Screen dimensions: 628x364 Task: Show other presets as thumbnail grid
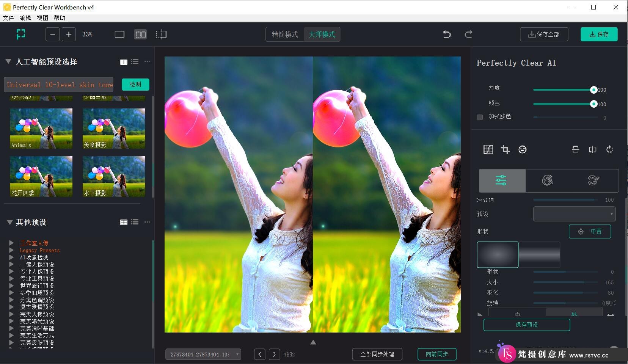coord(124,222)
